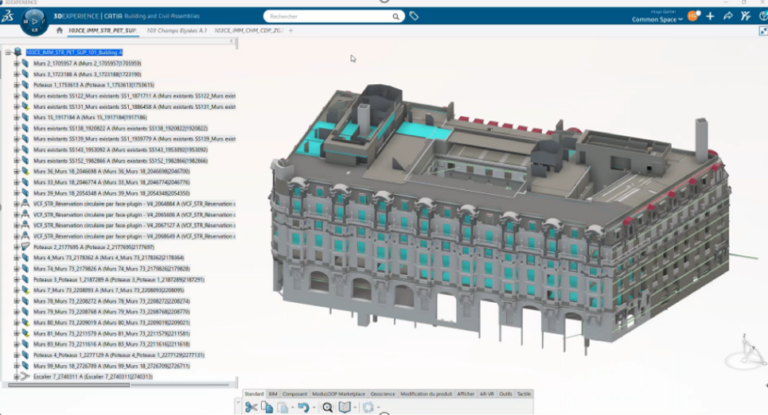This screenshot has height=415, width=768.
Task: Select Poteaux 4_Poteaux 1_2277129 row
Action: coord(119,355)
